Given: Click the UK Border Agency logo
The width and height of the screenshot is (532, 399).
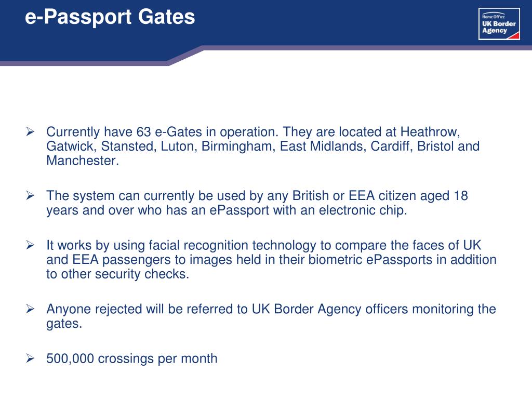Looking at the screenshot, I should [x=499, y=24].
